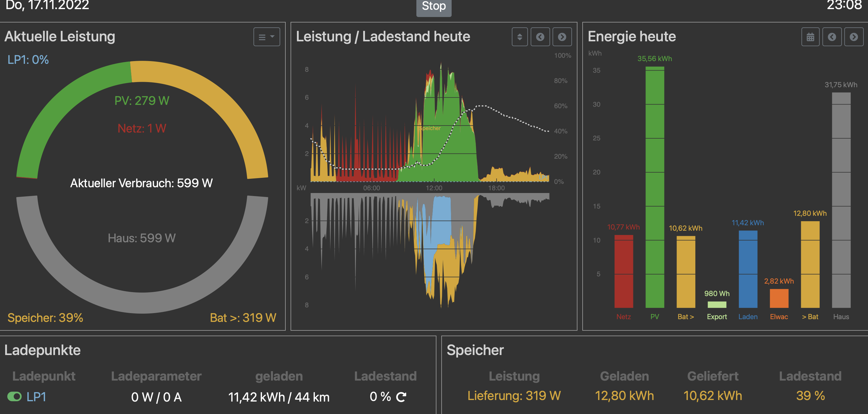The image size is (868, 414).
Task: Click the gray Haus energy bar
Action: pyautogui.click(x=841, y=200)
